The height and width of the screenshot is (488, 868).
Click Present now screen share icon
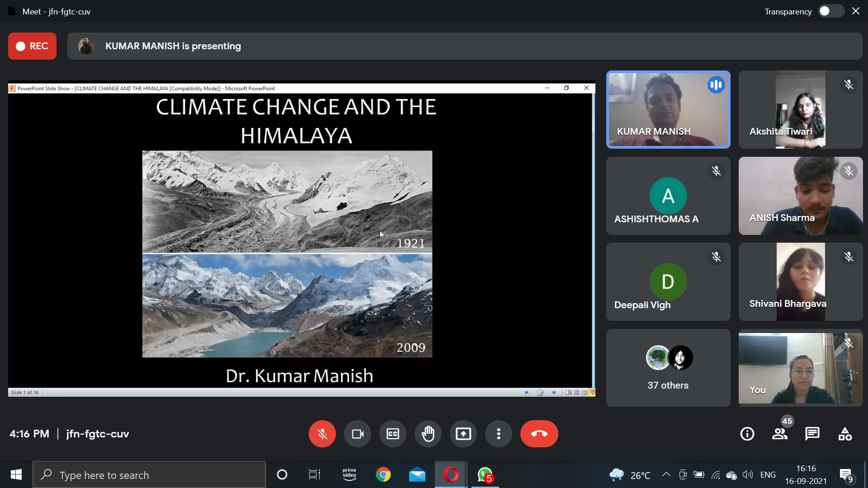tap(463, 434)
